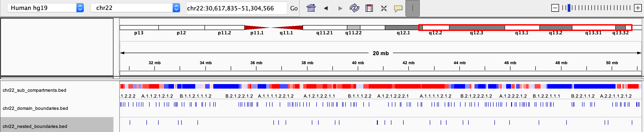Select the chr22_domain_boundaries.bed track name
644x132 pixels.
click(x=35, y=108)
